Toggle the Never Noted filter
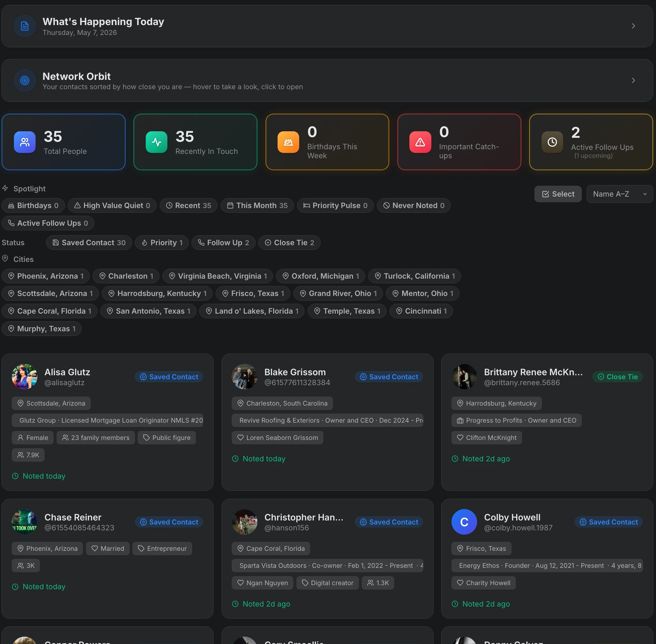 click(414, 205)
